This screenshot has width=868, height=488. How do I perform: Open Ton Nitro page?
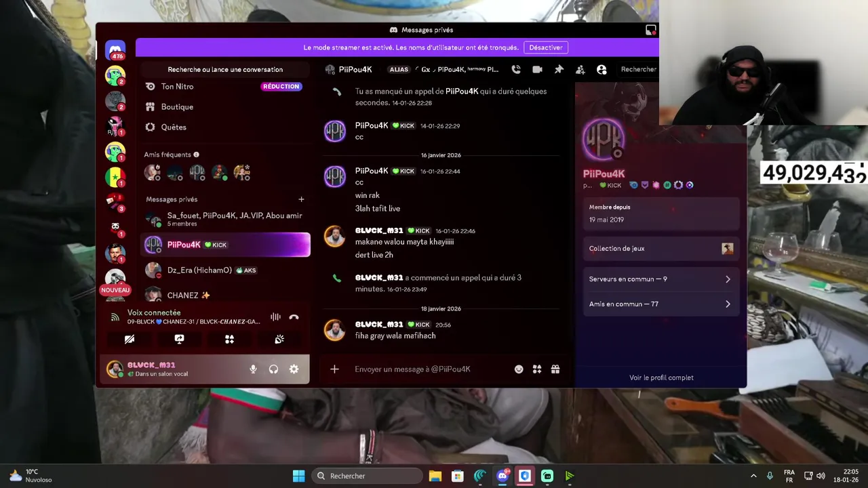pos(225,87)
